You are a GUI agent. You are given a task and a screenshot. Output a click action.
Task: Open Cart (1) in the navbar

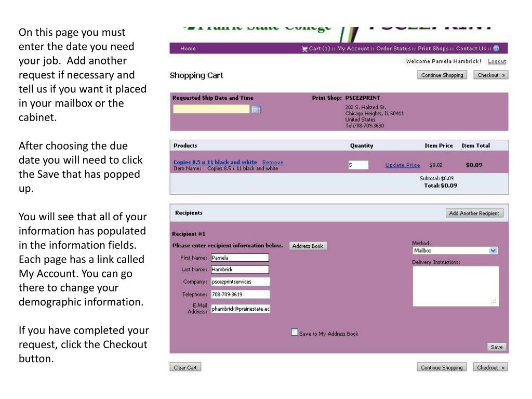(320, 48)
